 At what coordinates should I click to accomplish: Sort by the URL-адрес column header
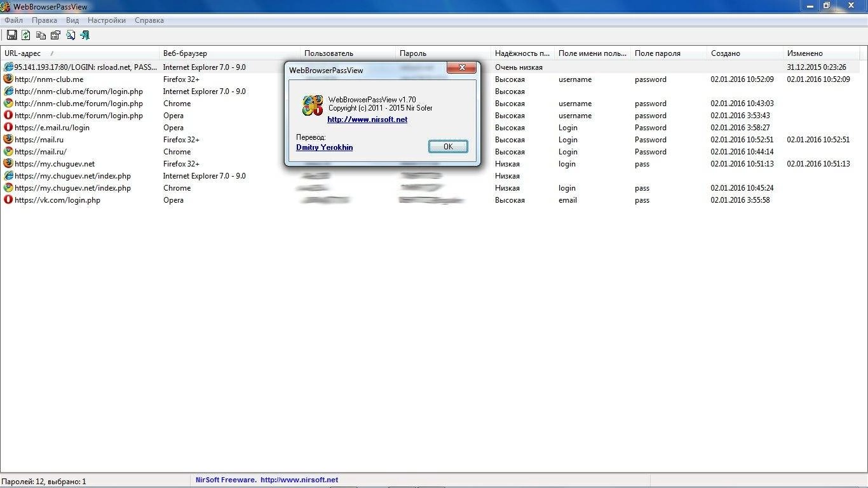pos(79,53)
